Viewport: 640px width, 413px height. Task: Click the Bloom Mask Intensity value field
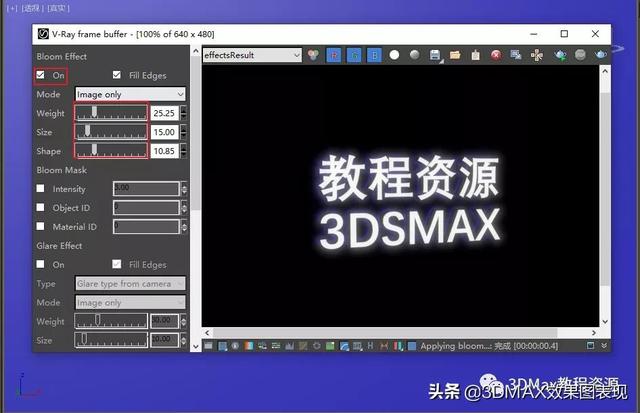146,189
